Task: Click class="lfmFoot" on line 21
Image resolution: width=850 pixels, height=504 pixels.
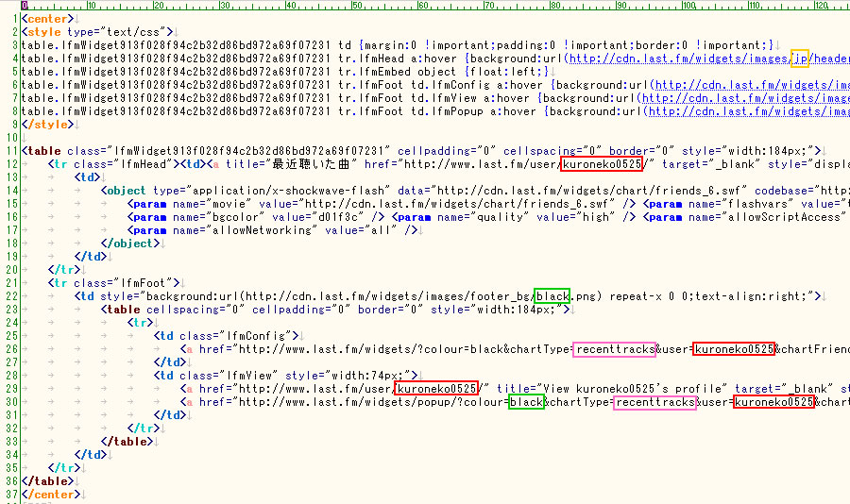Action: (124, 283)
